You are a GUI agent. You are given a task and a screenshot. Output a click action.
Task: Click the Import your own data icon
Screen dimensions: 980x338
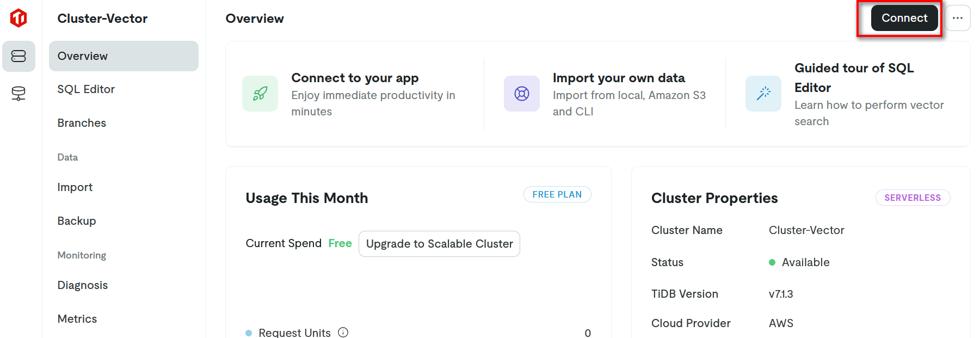[x=521, y=94]
